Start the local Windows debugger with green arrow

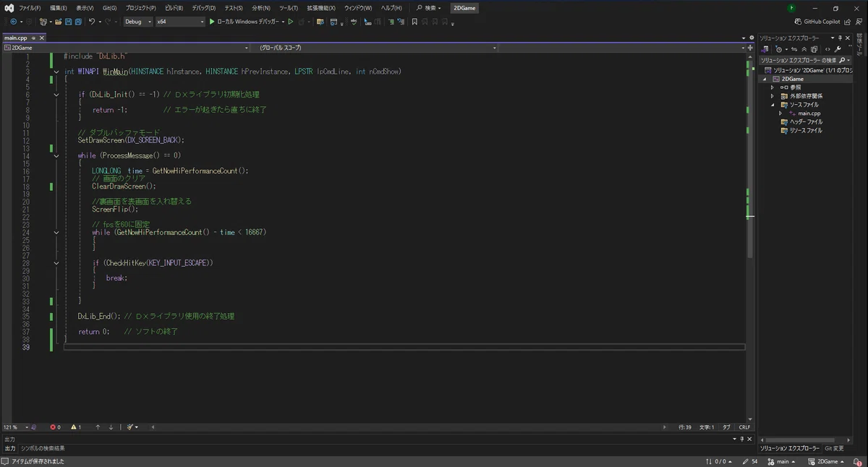coord(211,22)
